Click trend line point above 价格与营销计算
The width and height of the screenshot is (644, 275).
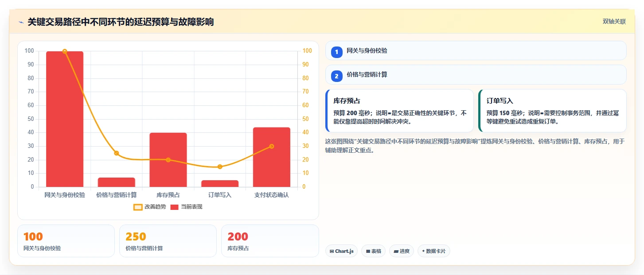117,153
